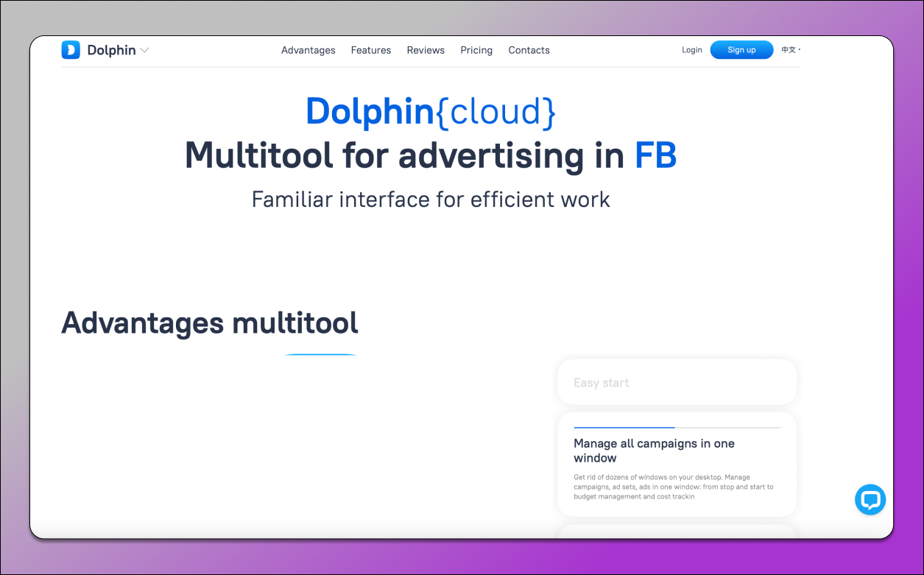Screen dimensions: 924x575
Task: Click the blue FB word in headline
Action: click(655, 155)
